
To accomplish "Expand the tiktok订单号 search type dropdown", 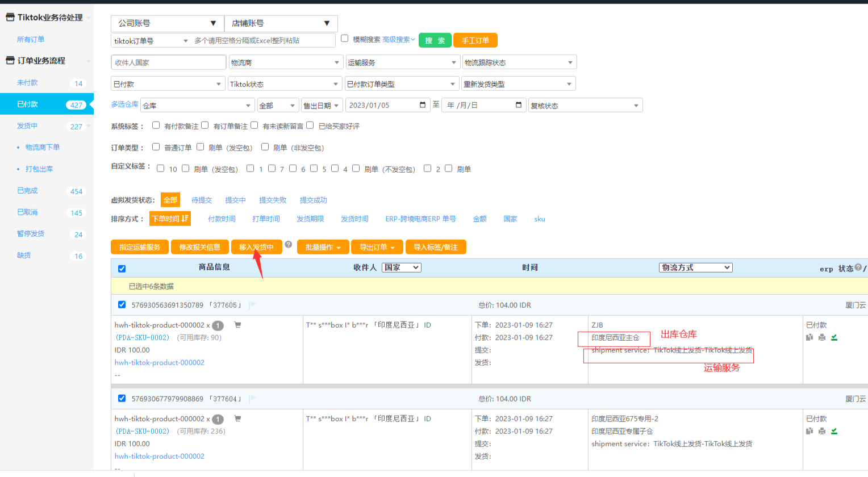I will [x=151, y=41].
